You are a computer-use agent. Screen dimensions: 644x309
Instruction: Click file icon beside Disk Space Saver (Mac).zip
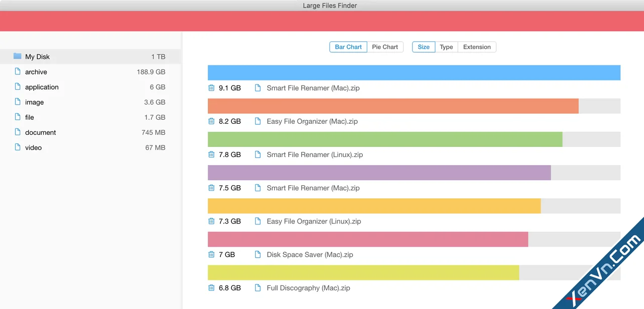[258, 255]
